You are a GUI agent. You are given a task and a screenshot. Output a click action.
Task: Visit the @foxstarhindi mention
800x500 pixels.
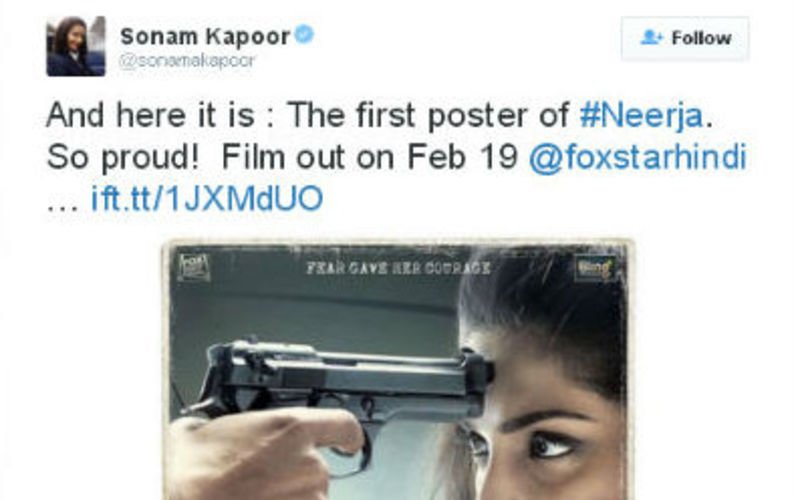(x=638, y=157)
